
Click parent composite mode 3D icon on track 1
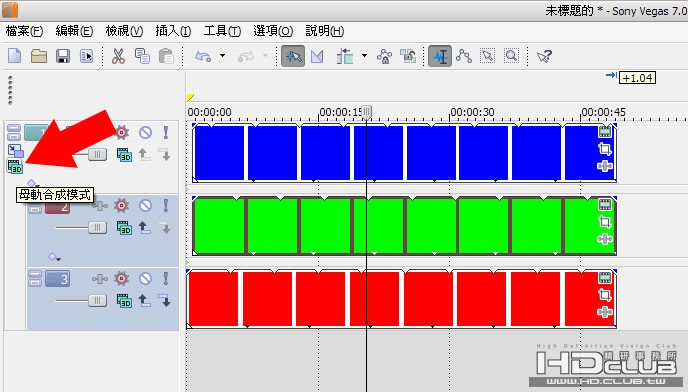click(15, 167)
